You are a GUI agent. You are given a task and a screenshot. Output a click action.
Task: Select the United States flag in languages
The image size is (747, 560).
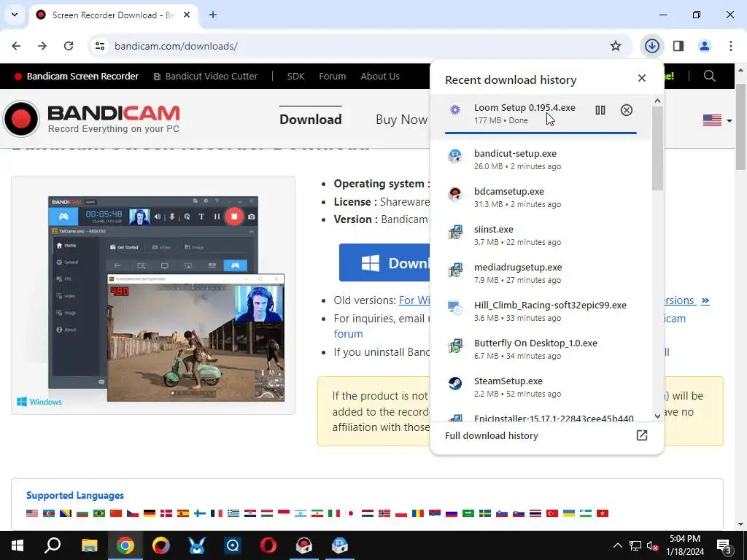click(32, 513)
